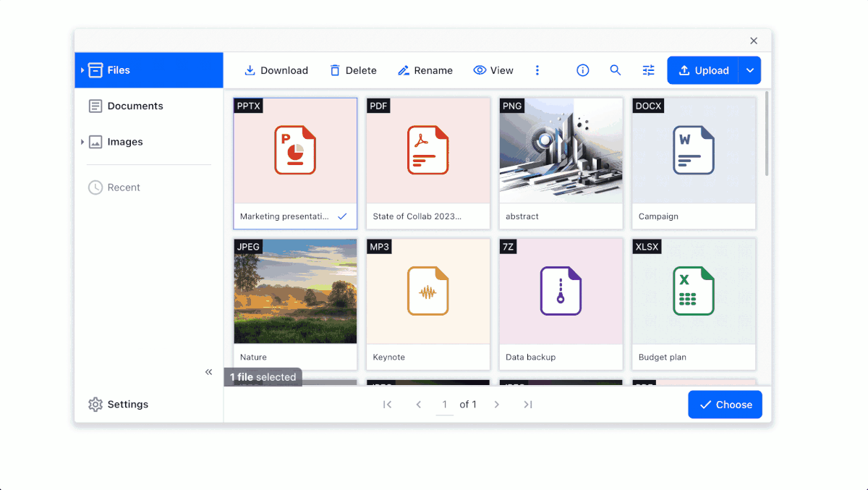The height and width of the screenshot is (490, 868).
Task: Open the Documents sidebar item
Action: click(135, 106)
